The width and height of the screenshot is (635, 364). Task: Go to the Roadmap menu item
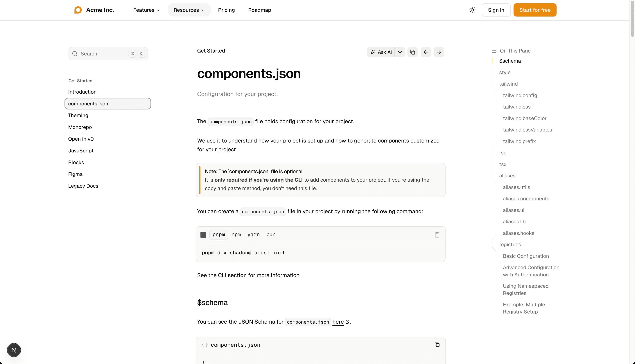point(259,10)
